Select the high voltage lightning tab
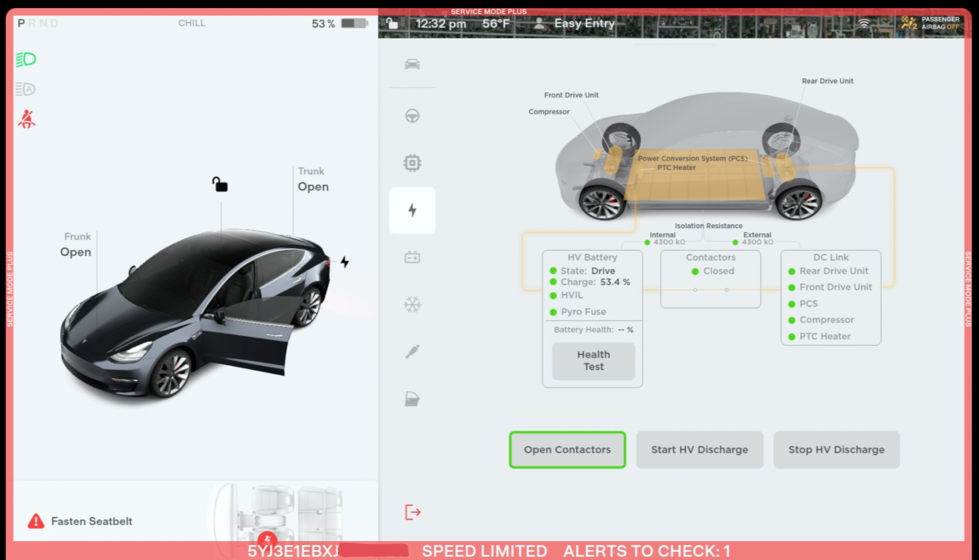This screenshot has width=979, height=560. coord(412,210)
